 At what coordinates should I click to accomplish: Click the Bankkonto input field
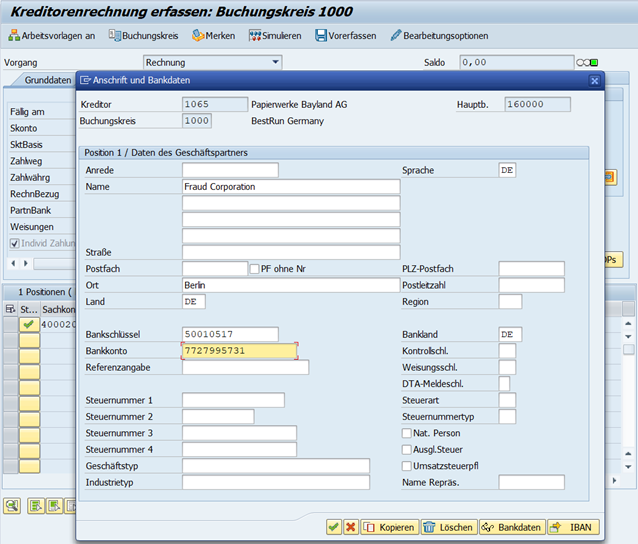(239, 351)
